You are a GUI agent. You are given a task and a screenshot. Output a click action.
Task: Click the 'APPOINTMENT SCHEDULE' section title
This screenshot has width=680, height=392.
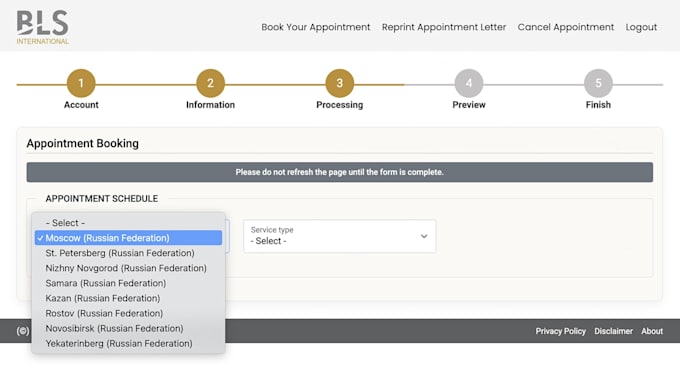click(x=101, y=199)
